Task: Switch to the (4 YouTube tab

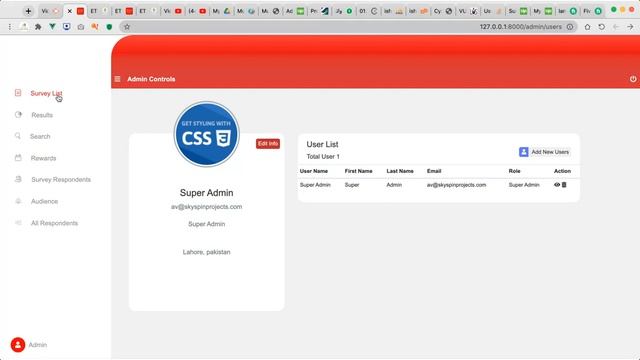Action: tap(197, 11)
